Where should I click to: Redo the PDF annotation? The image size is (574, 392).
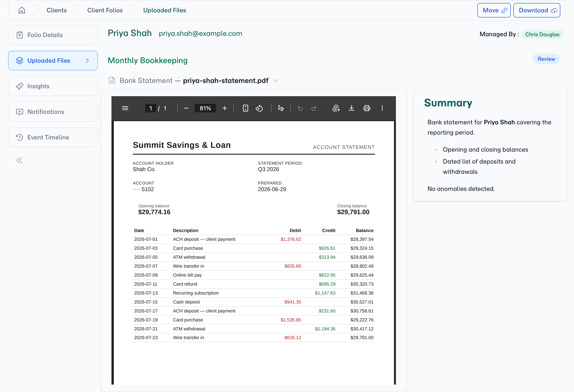pyautogui.click(x=314, y=108)
